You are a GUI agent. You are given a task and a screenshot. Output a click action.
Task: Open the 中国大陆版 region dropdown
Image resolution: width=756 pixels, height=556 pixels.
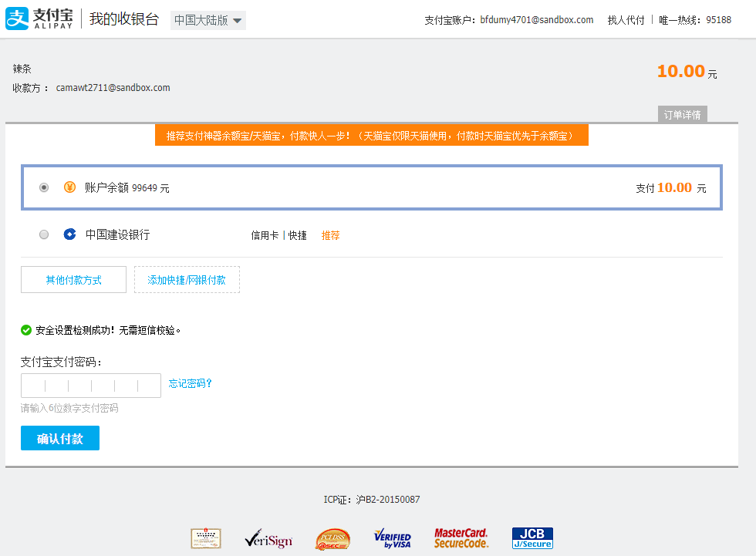208,20
